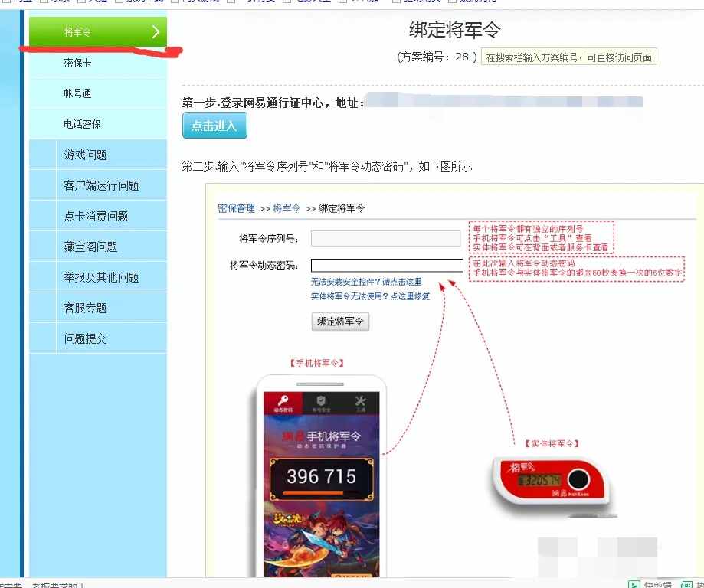Select 密保卡 in the sidebar
This screenshot has width=704, height=588.
pyautogui.click(x=98, y=63)
